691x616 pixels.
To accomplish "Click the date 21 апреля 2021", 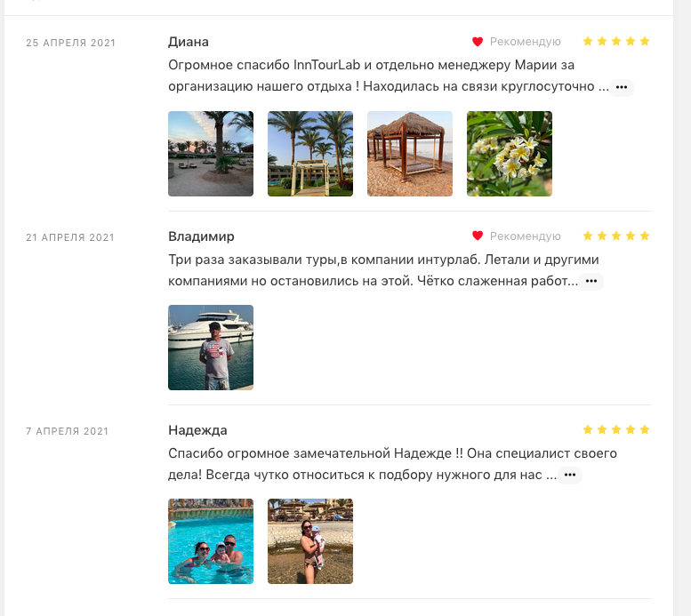I will pyautogui.click(x=70, y=237).
